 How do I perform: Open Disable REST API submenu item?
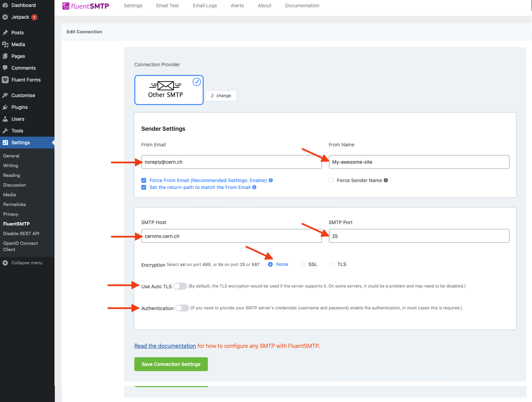coord(21,234)
